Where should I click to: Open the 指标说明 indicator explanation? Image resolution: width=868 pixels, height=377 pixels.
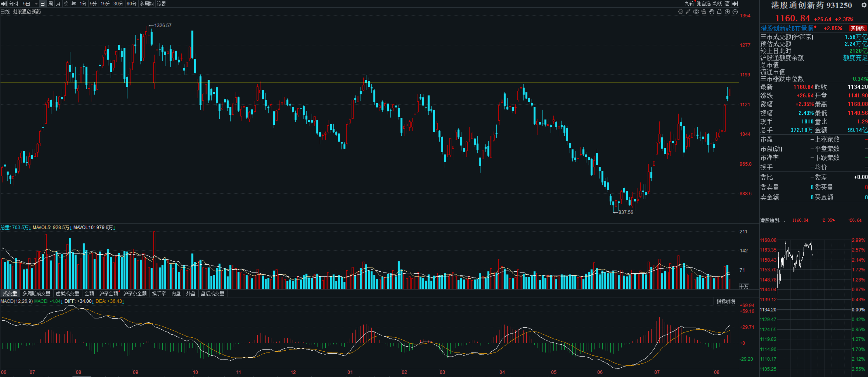tap(726, 301)
